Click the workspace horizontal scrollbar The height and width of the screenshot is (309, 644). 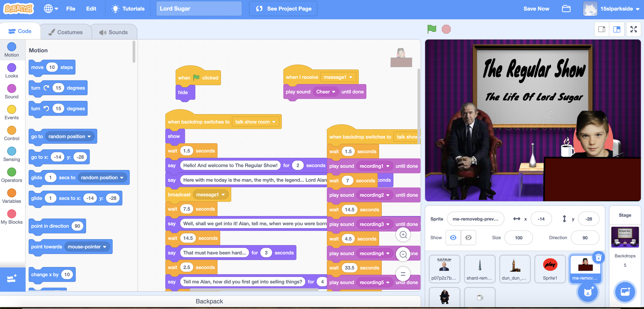[254, 289]
